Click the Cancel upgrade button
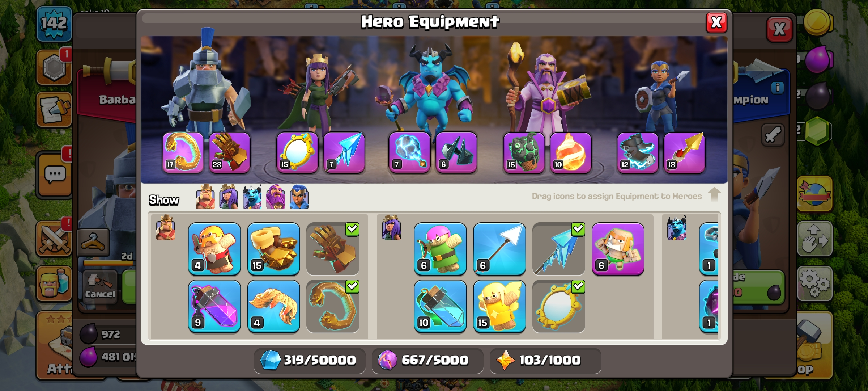Viewport: 868px width, 391px height. click(x=100, y=287)
